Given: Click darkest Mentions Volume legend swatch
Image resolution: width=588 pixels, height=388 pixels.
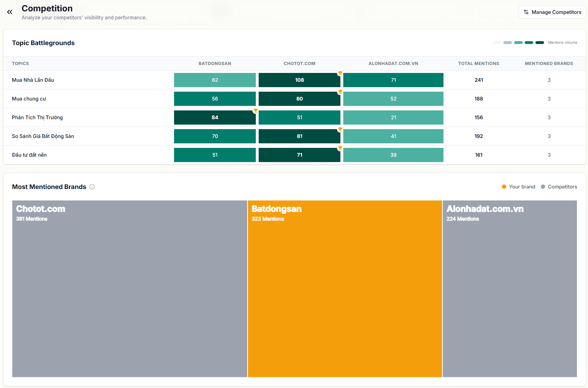Looking at the screenshot, I should coord(539,43).
